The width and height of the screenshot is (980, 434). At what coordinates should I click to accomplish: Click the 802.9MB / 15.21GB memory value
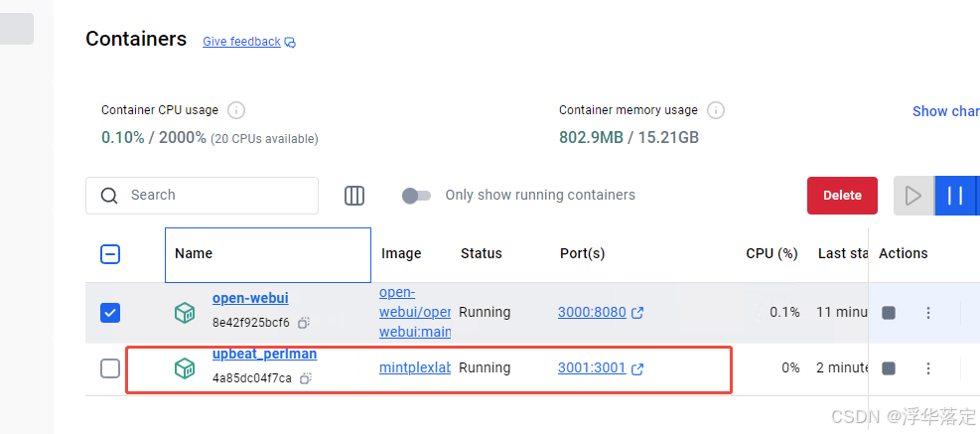tap(629, 138)
